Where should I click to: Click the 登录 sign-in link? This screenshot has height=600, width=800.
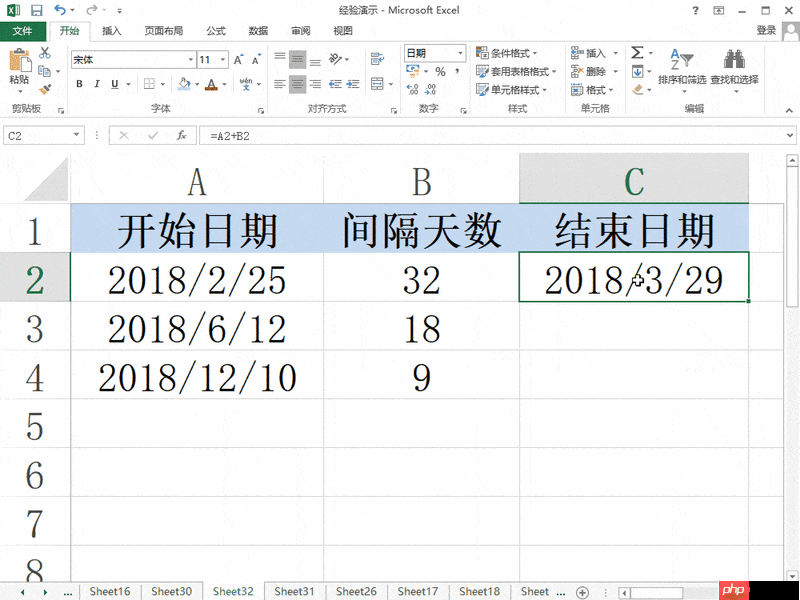(766, 31)
